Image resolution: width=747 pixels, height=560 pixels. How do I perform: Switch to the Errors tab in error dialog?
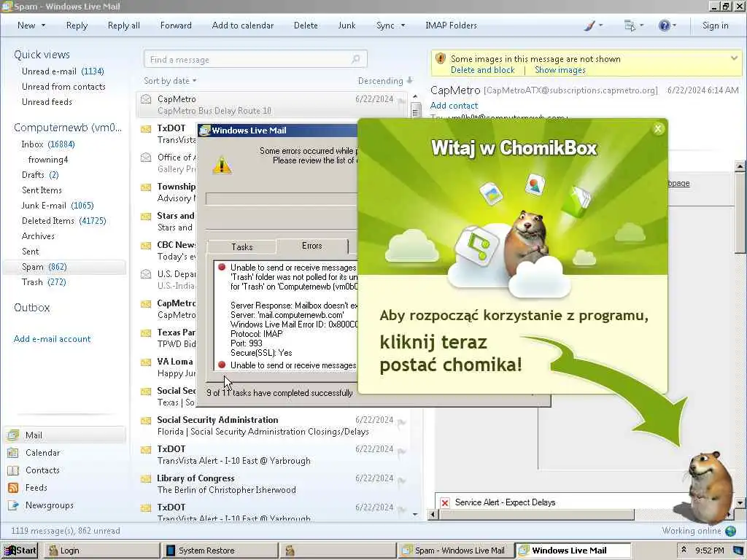[x=312, y=246]
